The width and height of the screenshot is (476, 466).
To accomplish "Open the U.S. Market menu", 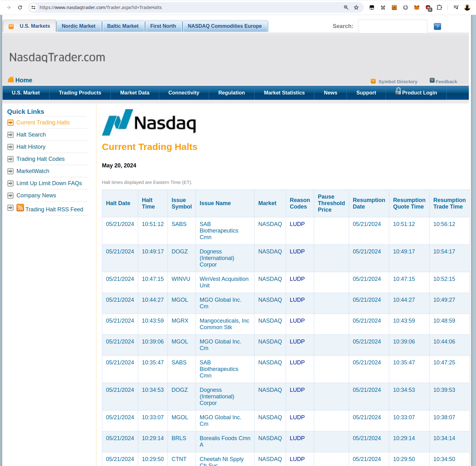I will coord(26,93).
